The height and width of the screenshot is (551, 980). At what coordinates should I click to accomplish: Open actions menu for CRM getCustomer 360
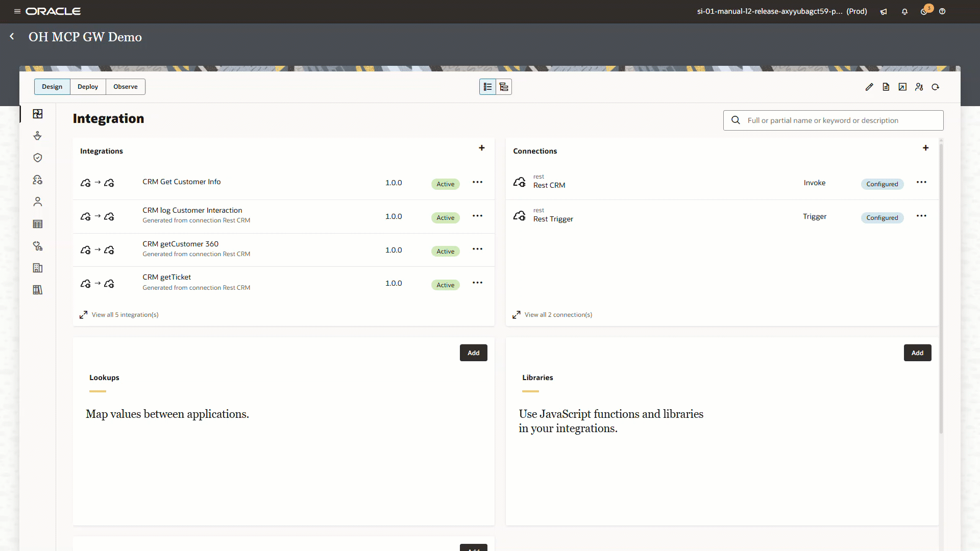pos(478,249)
